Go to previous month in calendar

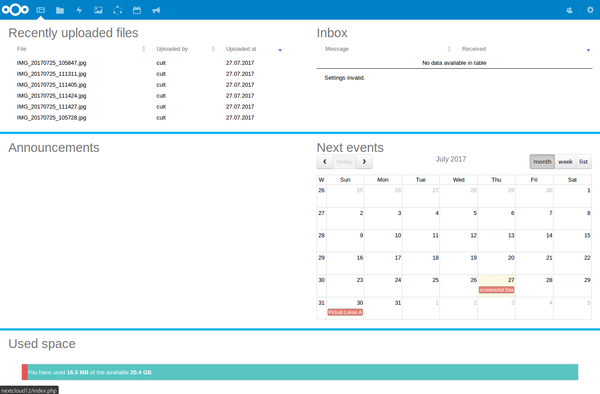click(x=325, y=162)
